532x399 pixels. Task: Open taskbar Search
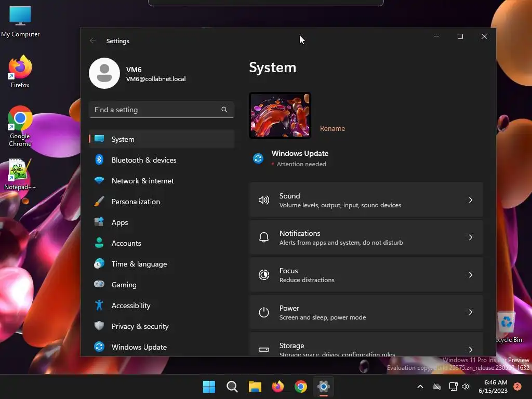tap(232, 387)
